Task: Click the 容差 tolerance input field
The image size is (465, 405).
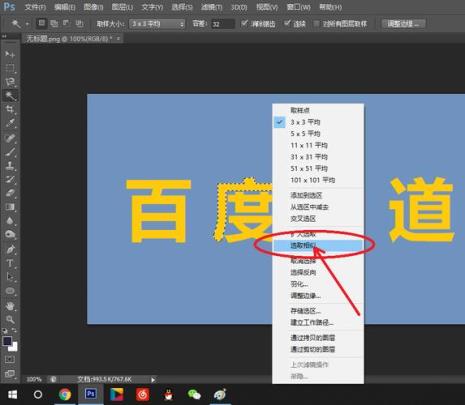Action: pos(223,24)
